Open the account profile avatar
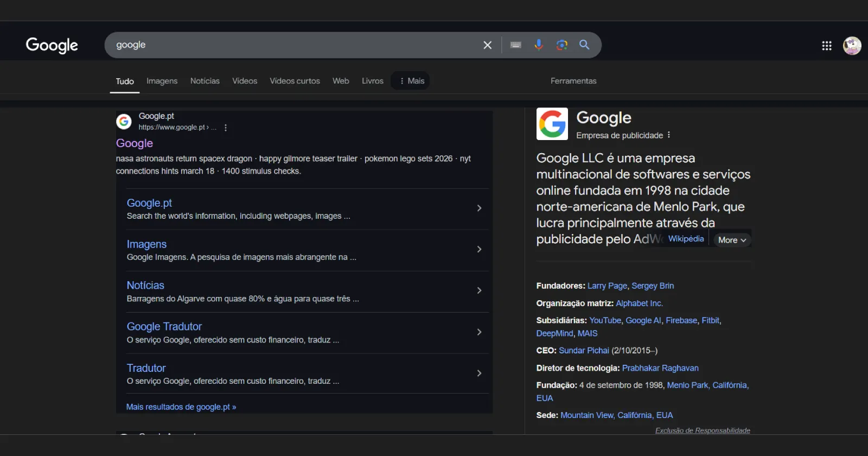Viewport: 868px width, 456px height. coord(852,46)
